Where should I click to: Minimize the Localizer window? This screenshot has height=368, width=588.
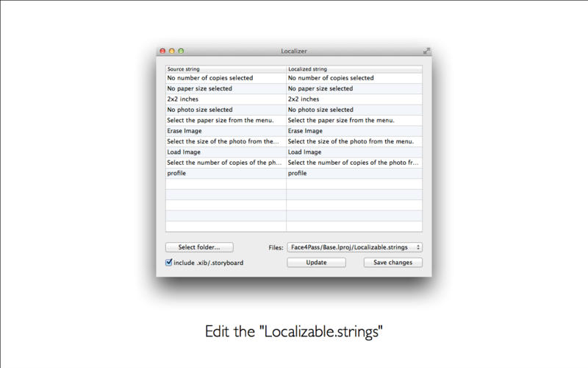(172, 51)
